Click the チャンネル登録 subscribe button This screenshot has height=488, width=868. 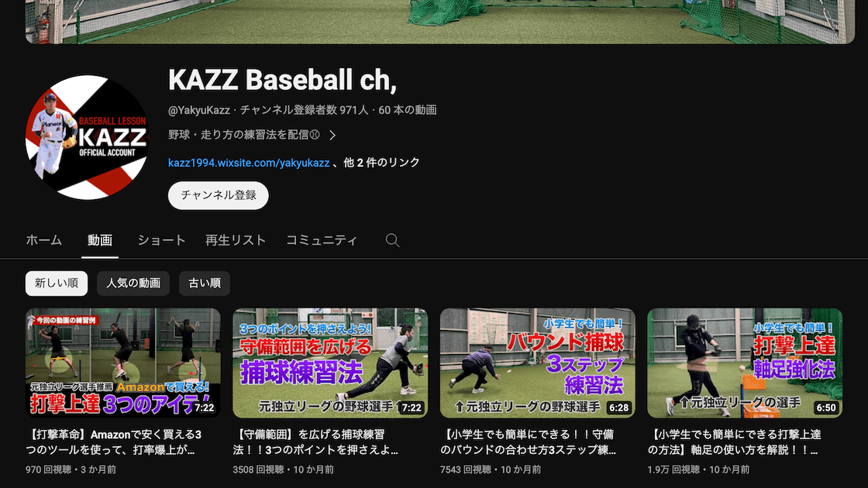[218, 195]
